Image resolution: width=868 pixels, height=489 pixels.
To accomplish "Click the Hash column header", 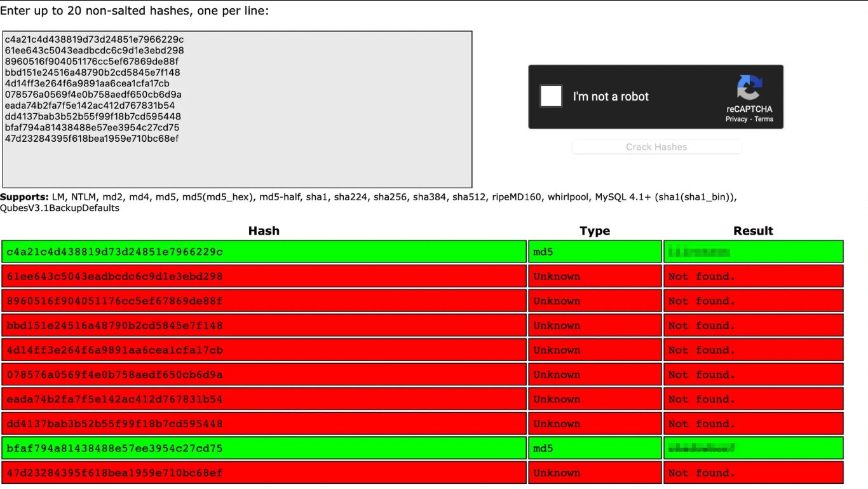I will 264,231.
